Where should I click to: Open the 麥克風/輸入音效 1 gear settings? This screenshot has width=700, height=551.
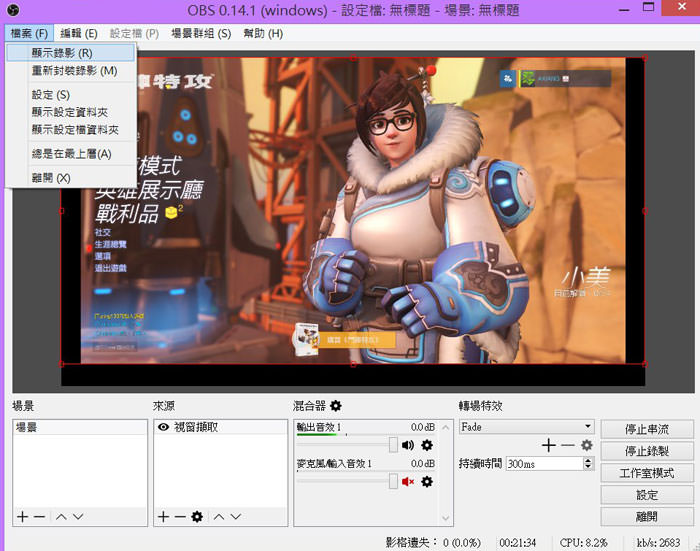427,482
